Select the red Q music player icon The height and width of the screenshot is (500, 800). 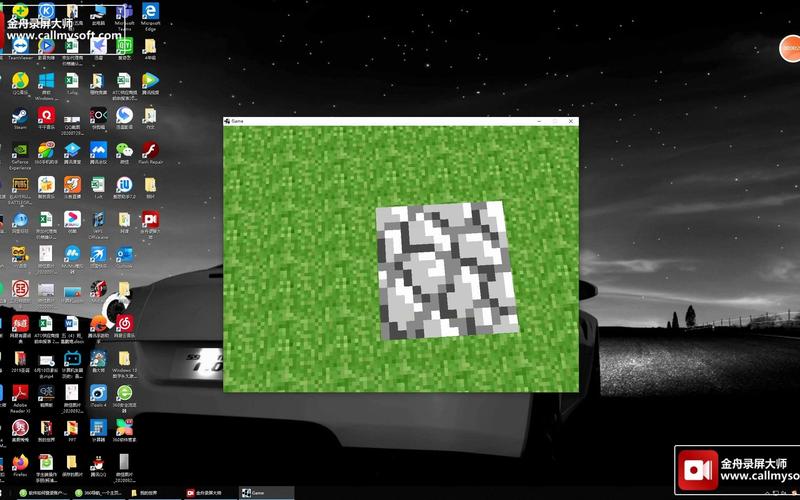coord(46,115)
